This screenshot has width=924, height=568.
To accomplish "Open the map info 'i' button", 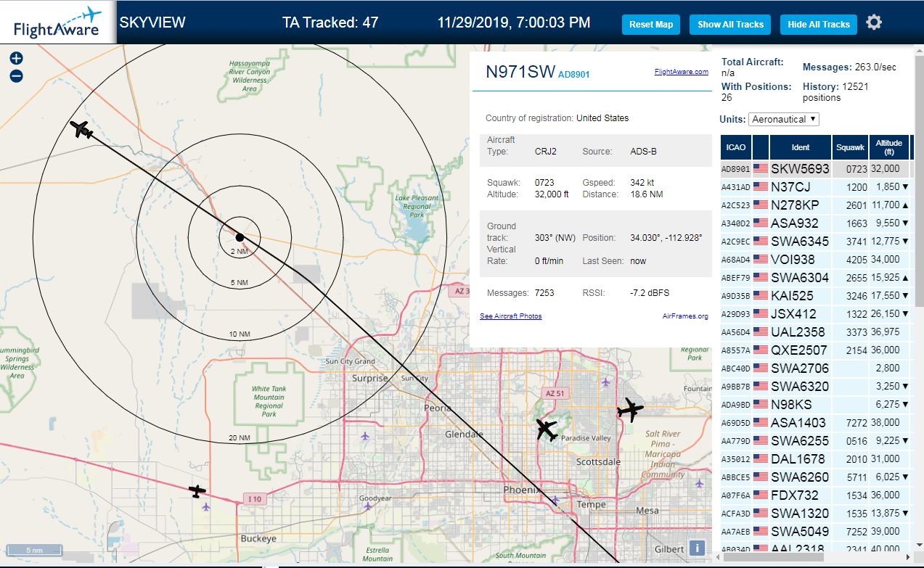I will tap(697, 548).
